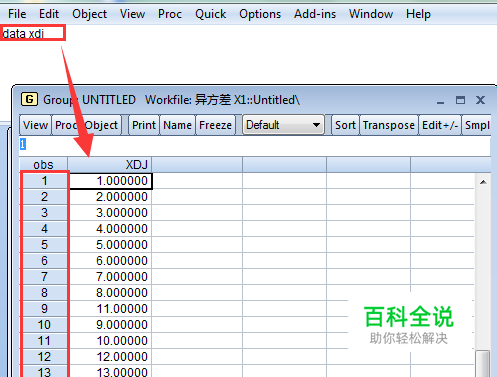
Task: Select cell with value 1.000000
Action: [x=111, y=181]
